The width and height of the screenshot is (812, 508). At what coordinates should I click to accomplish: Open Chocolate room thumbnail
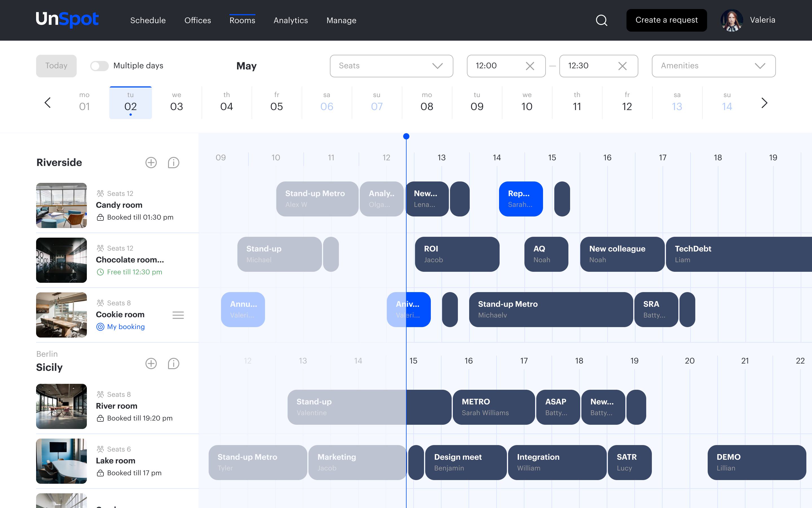click(x=61, y=260)
